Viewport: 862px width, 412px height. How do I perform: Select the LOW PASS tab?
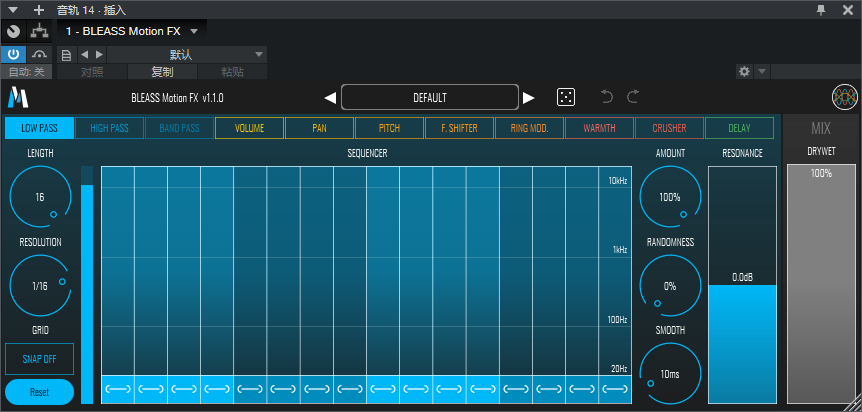pyautogui.click(x=39, y=128)
